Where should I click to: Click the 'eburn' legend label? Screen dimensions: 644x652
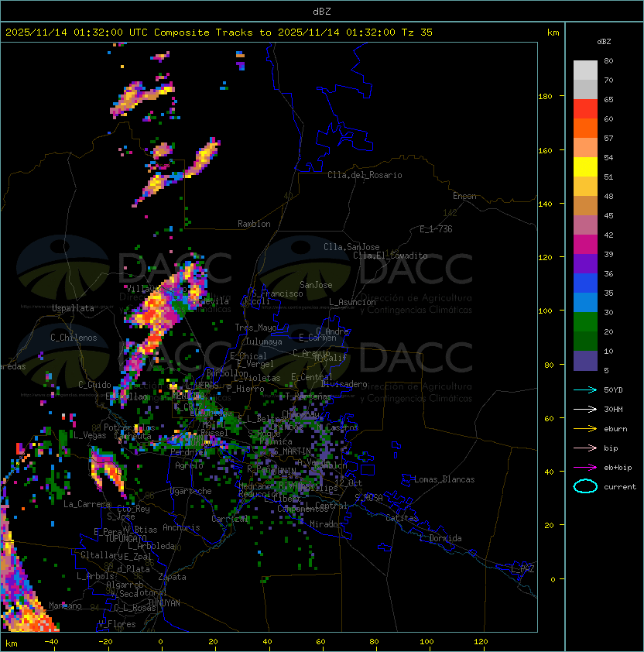pos(615,429)
